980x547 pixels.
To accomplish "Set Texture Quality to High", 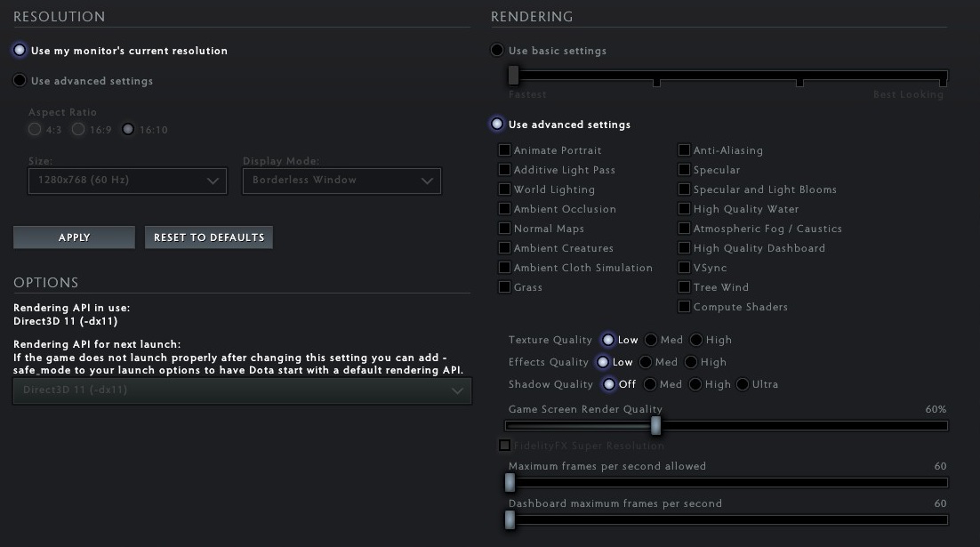I will point(696,340).
